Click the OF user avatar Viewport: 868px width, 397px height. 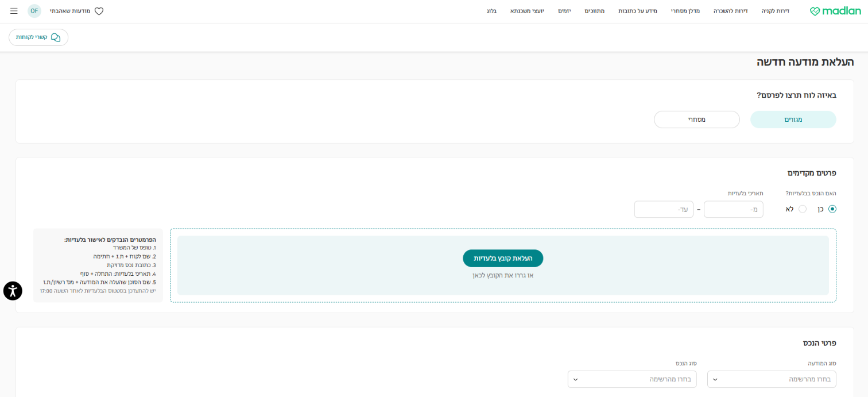[x=34, y=11]
